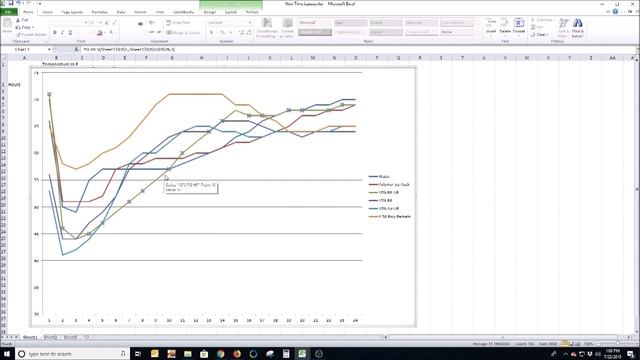Open the Excel icon in Windows taskbar
640x360 pixels.
(302, 353)
